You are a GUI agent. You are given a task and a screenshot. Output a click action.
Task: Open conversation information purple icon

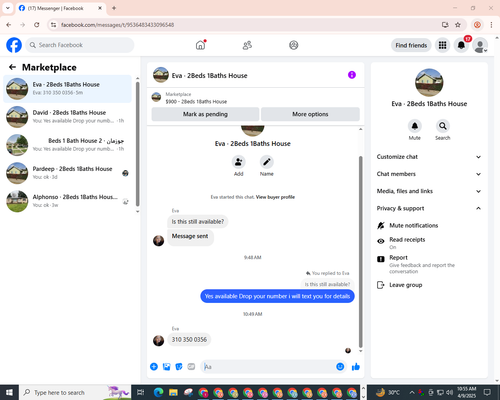pos(352,75)
